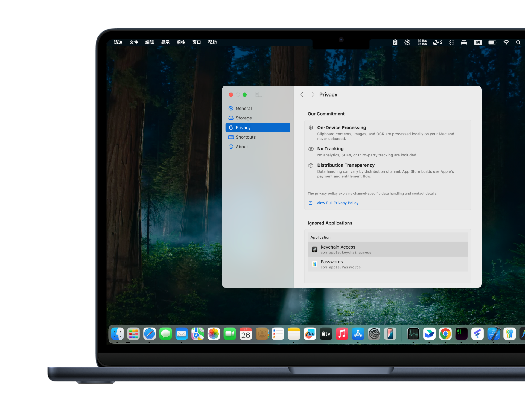Open the View Full Privacy Policy link
The image size is (525, 420).
(337, 203)
